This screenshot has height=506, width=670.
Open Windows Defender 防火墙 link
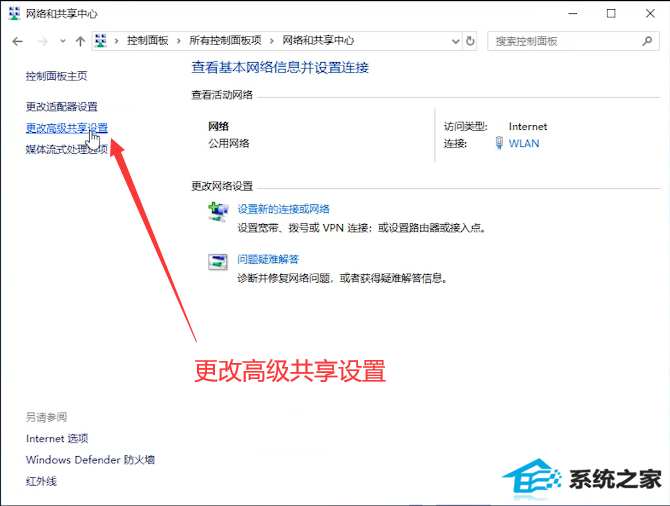(x=90, y=460)
